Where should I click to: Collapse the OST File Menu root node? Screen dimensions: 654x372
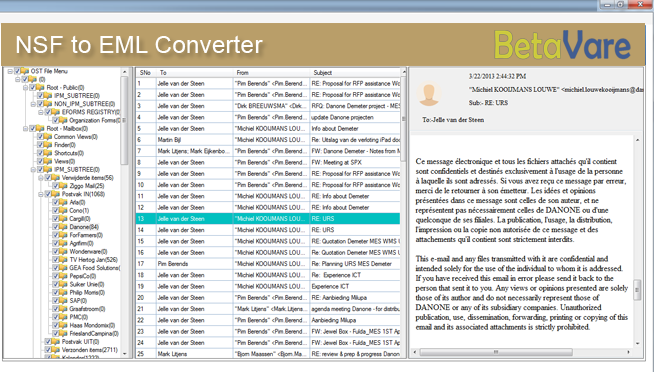click(x=10, y=71)
